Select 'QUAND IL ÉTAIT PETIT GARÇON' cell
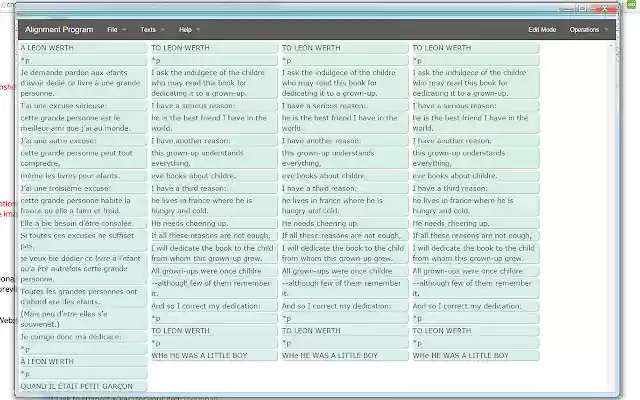This screenshot has width=640, height=400. coord(83,386)
